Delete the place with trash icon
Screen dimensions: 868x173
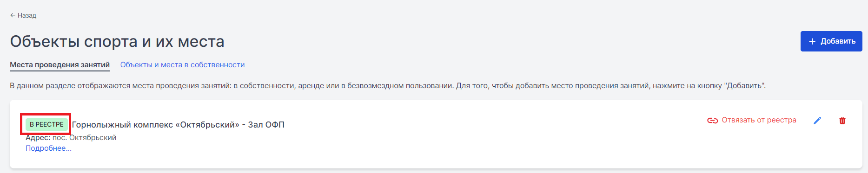click(x=842, y=121)
